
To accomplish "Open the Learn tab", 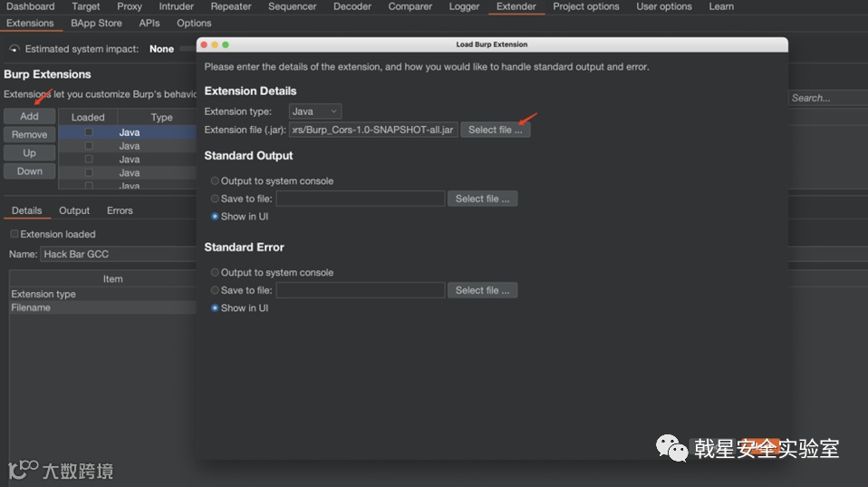I will pos(721,6).
